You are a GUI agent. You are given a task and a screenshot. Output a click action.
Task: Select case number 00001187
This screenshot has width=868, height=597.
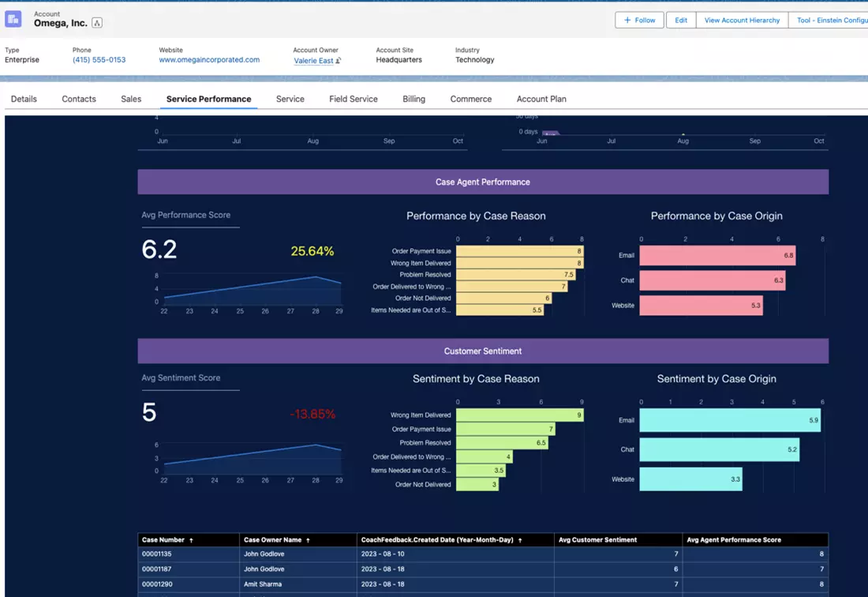[157, 569]
